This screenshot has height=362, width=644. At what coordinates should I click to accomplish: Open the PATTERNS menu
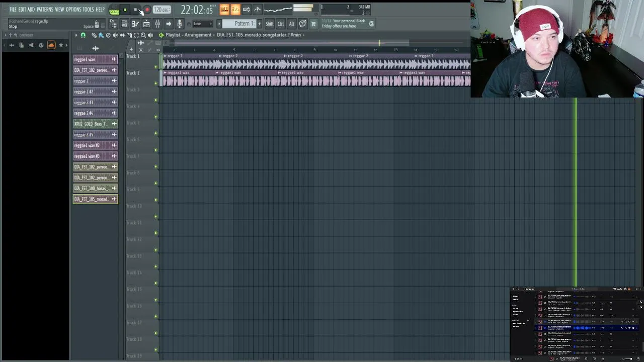(45, 10)
